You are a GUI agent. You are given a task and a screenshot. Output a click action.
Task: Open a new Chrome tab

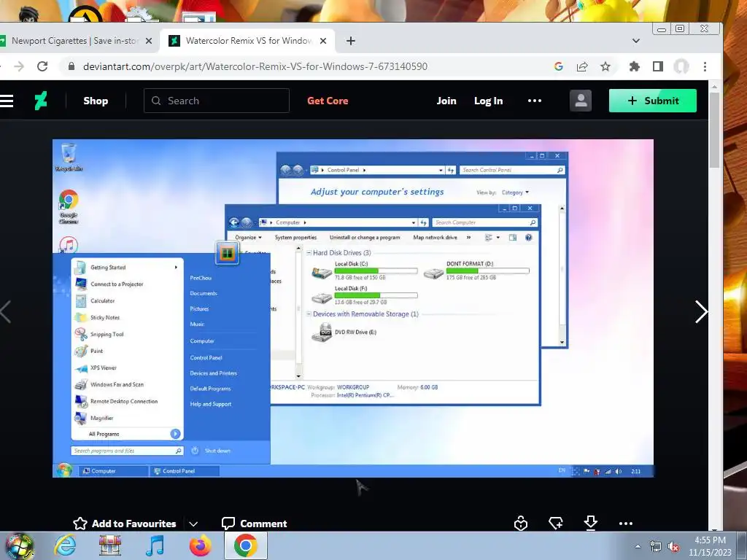pyautogui.click(x=351, y=41)
